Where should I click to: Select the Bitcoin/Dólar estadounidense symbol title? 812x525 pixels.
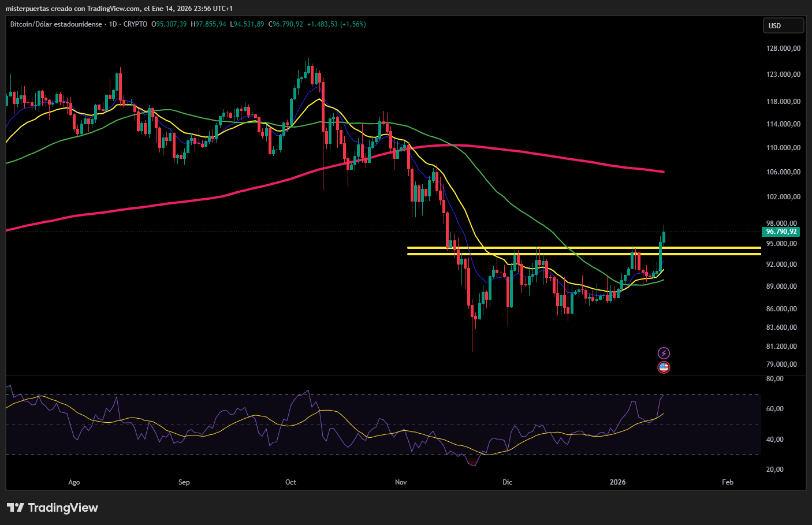pos(56,24)
